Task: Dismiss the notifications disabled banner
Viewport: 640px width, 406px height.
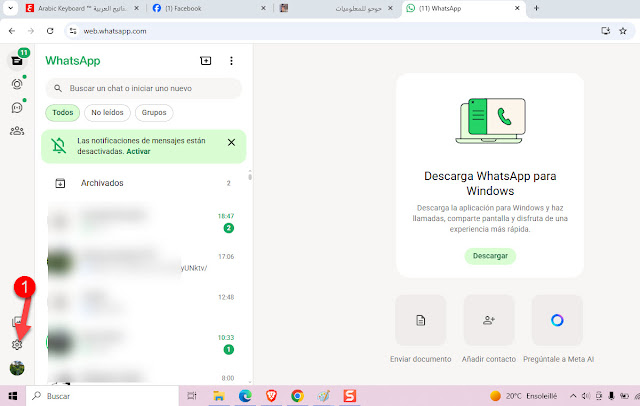Action: 231,143
